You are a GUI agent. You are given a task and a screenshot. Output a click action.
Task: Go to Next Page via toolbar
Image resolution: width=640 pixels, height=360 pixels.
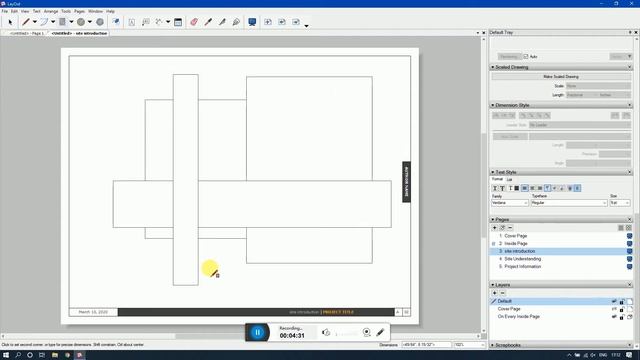pyautogui.click(x=296, y=22)
